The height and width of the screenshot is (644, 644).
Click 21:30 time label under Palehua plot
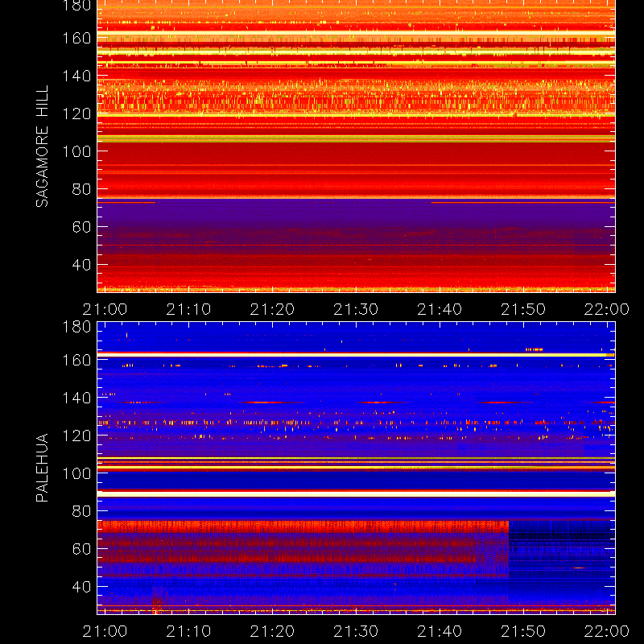(356, 631)
